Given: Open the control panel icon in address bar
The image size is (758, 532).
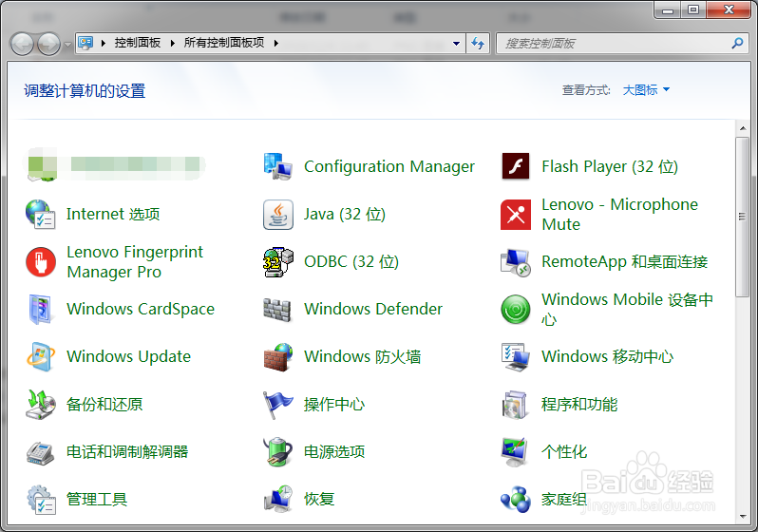Looking at the screenshot, I should [x=85, y=43].
